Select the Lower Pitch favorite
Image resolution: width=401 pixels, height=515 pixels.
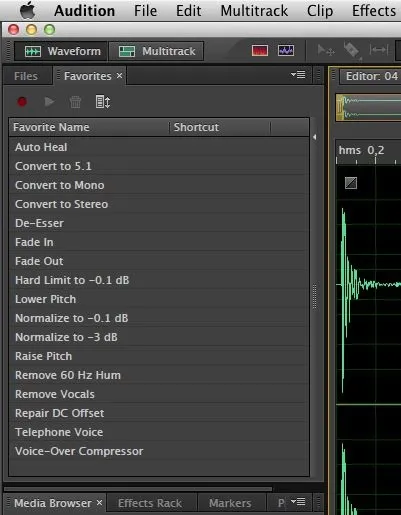click(x=159, y=299)
